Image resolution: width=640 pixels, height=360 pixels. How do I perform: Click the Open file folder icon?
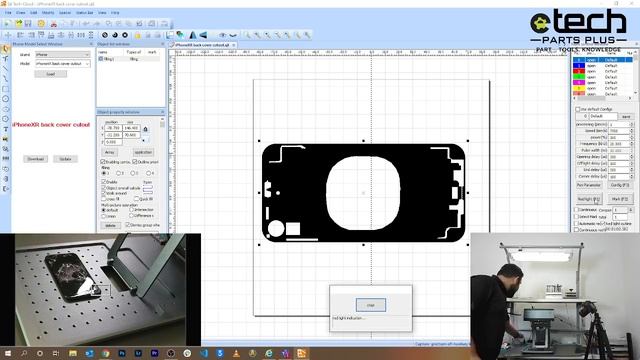[x=18, y=24]
